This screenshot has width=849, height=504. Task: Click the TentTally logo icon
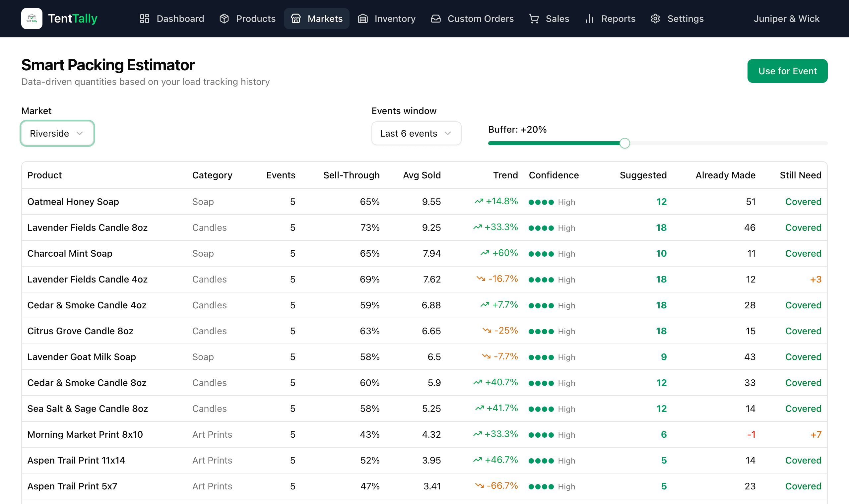(32, 18)
